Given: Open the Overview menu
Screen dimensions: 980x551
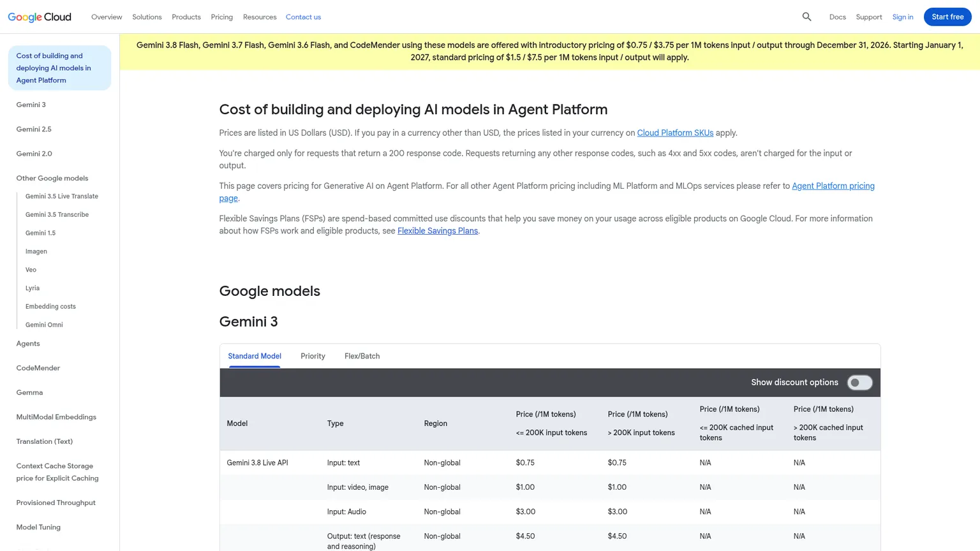Looking at the screenshot, I should pos(107,17).
